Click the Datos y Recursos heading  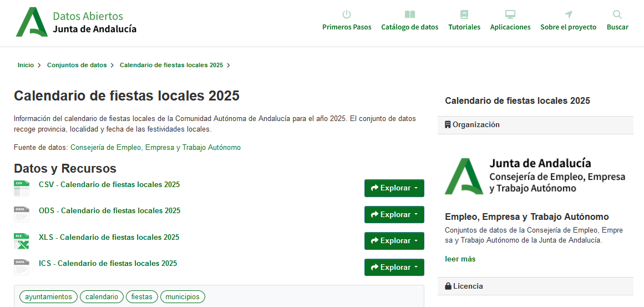[x=65, y=169]
